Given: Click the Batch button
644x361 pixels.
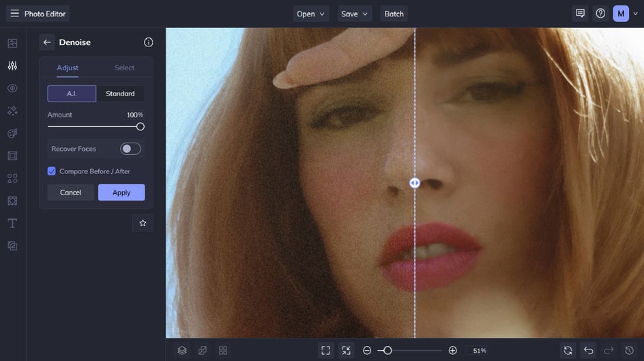Looking at the screenshot, I should pos(394,14).
